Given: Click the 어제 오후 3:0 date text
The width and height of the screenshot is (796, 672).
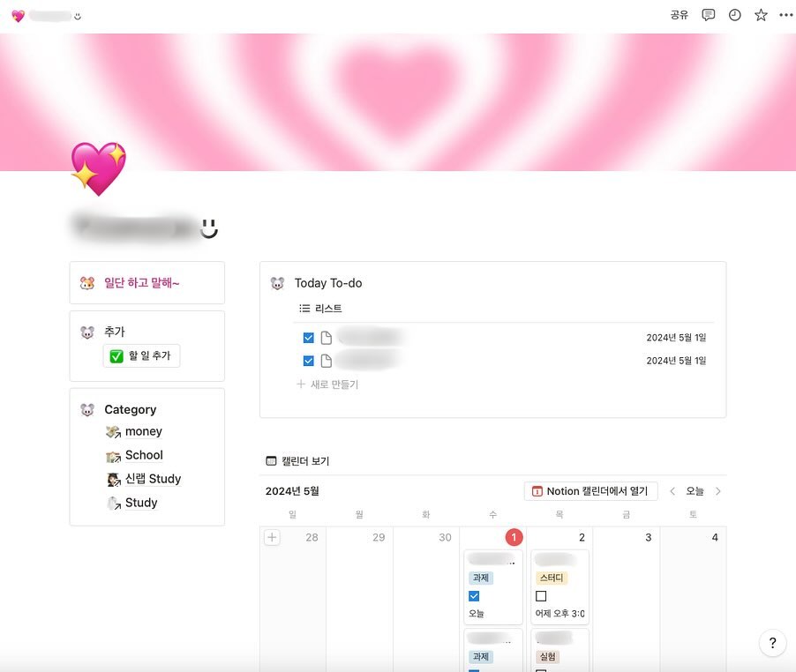Looking at the screenshot, I should click(x=560, y=614).
